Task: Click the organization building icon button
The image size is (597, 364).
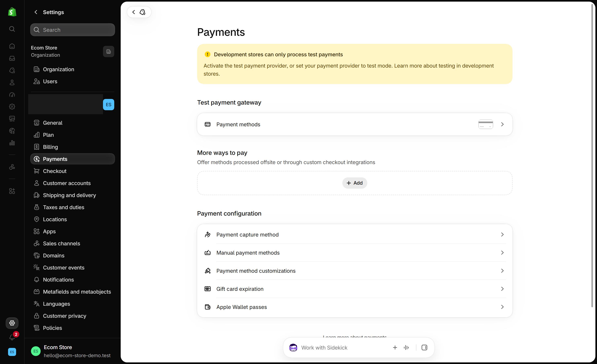Action: tap(109, 52)
